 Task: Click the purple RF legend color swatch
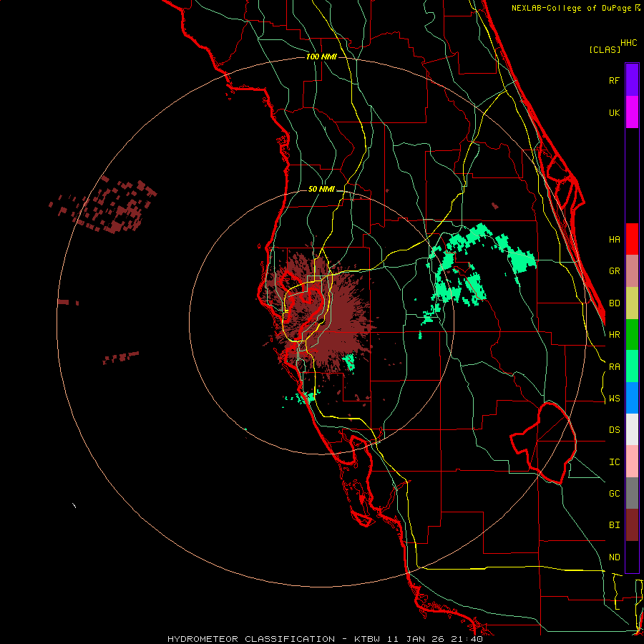point(632,80)
